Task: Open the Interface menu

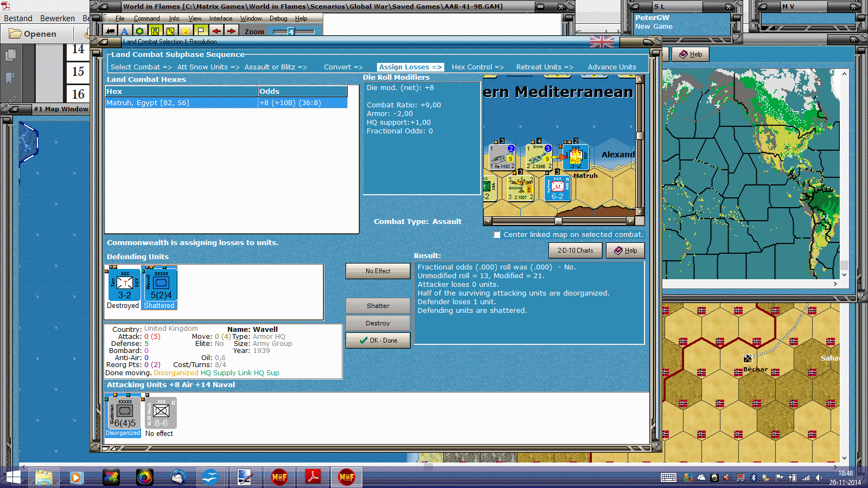Action: click(x=221, y=18)
